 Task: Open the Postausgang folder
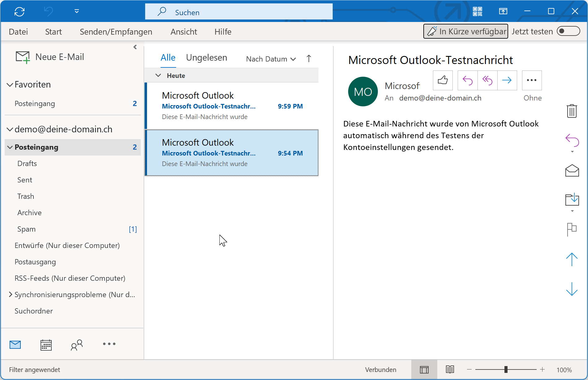(73, 262)
